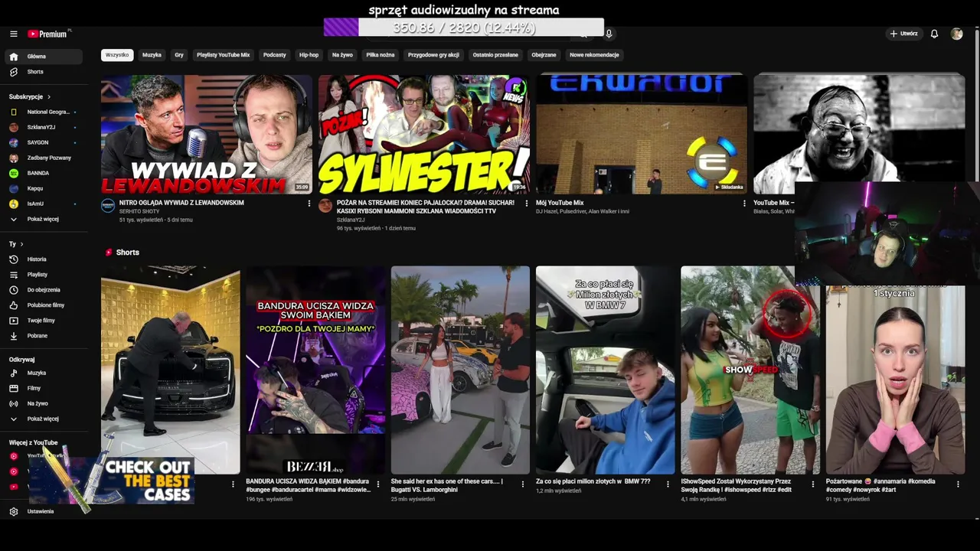Open National Geographic channel subscription
The height and width of the screenshot is (551, 980).
pos(43,112)
